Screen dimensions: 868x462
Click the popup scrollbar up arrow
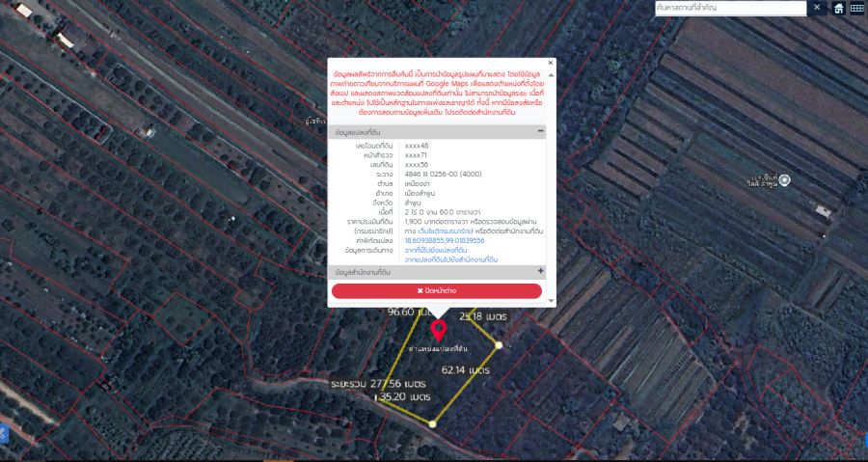(552, 73)
